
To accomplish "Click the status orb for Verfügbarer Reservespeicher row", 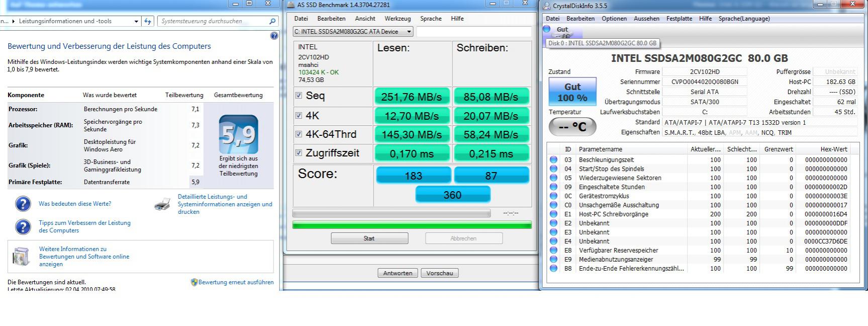I will point(553,251).
